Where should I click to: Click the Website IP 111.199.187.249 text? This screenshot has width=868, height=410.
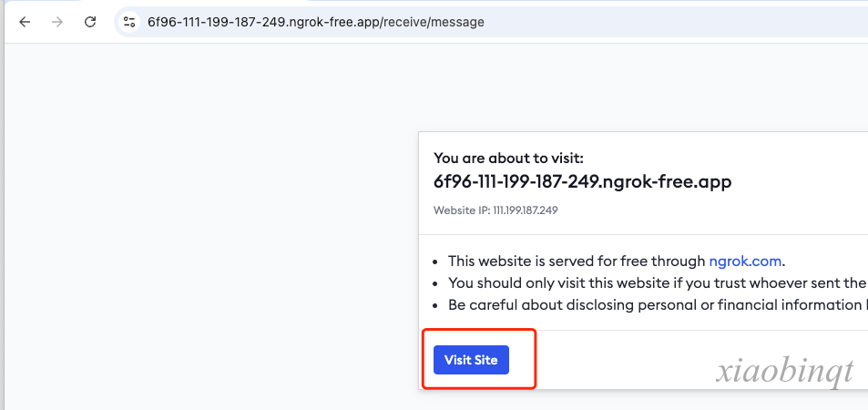(x=495, y=210)
